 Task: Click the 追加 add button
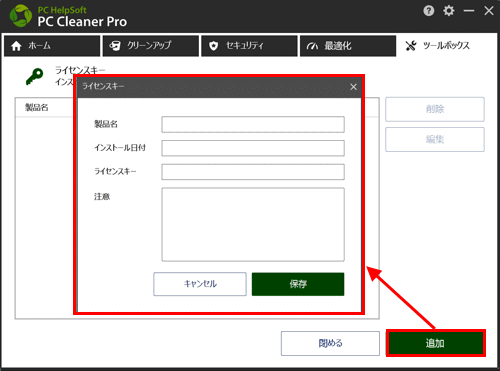435,343
